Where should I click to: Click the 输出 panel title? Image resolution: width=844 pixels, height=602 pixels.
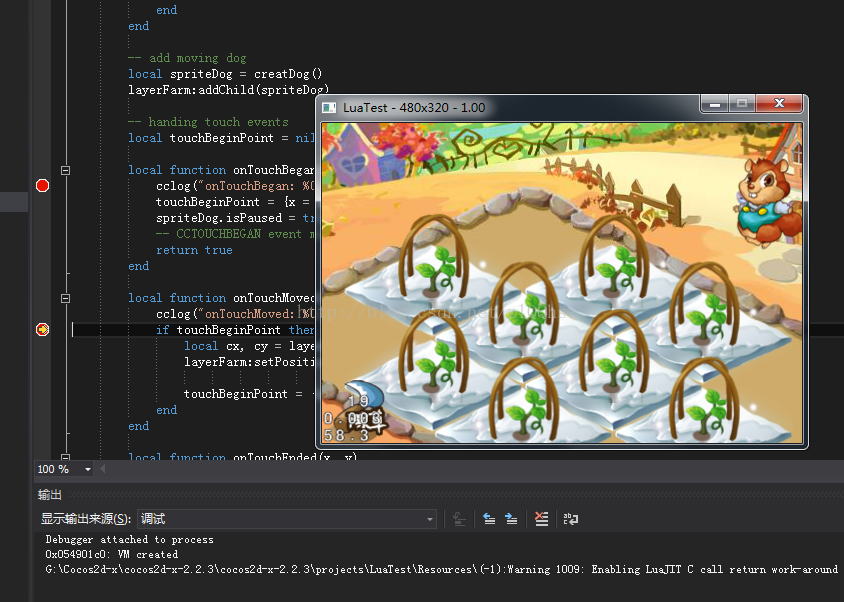coord(50,495)
